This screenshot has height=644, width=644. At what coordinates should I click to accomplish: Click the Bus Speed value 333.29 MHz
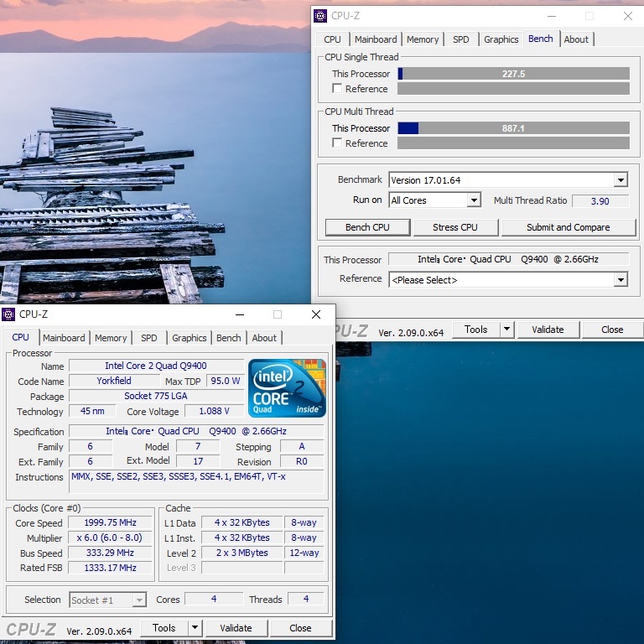point(110,553)
